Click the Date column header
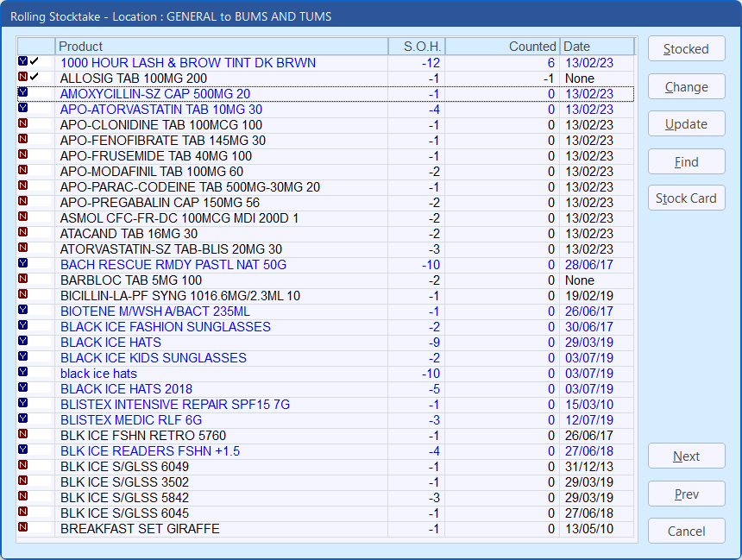This screenshot has height=560, width=742. tap(597, 47)
